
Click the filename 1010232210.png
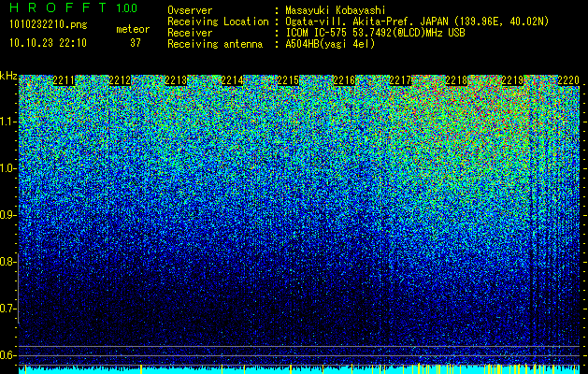tap(49, 25)
